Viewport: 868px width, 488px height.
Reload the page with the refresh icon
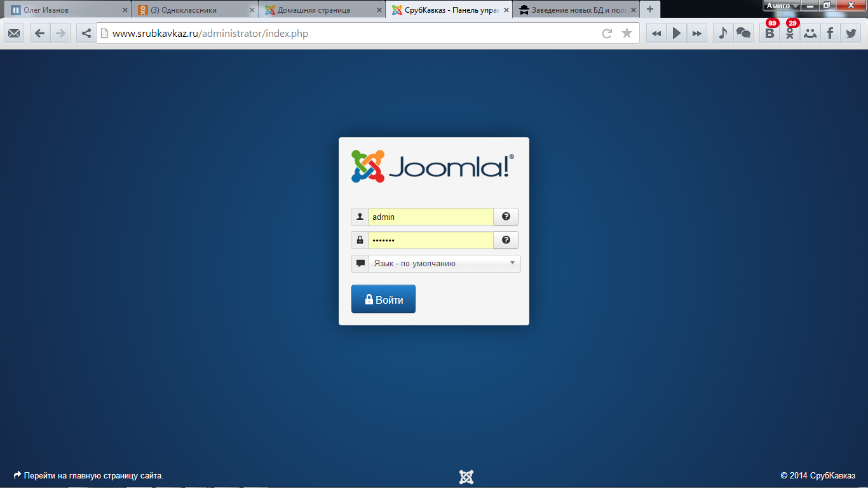click(607, 34)
